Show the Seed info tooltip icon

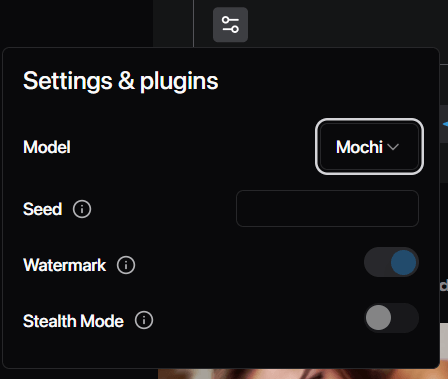coord(82,209)
